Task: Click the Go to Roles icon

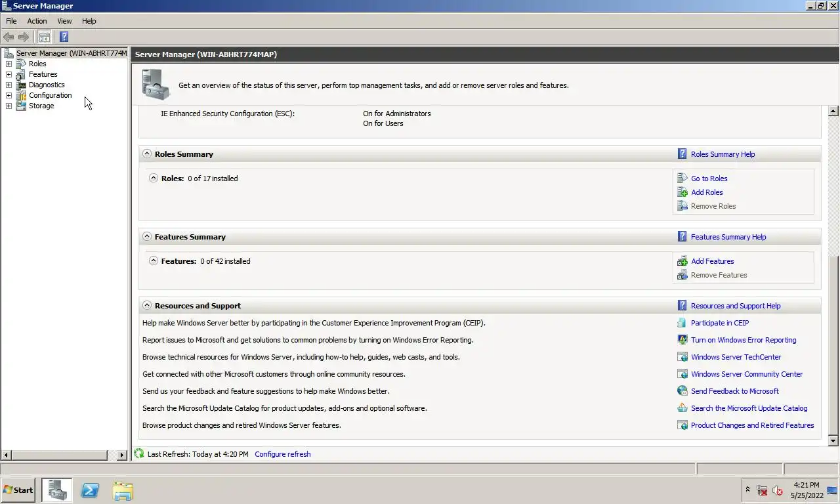Action: 682,178
